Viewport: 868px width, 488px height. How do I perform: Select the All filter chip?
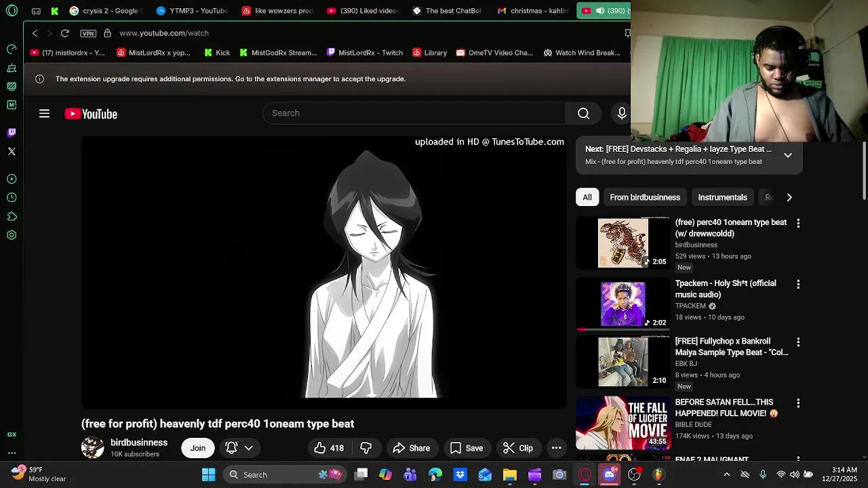pos(587,197)
